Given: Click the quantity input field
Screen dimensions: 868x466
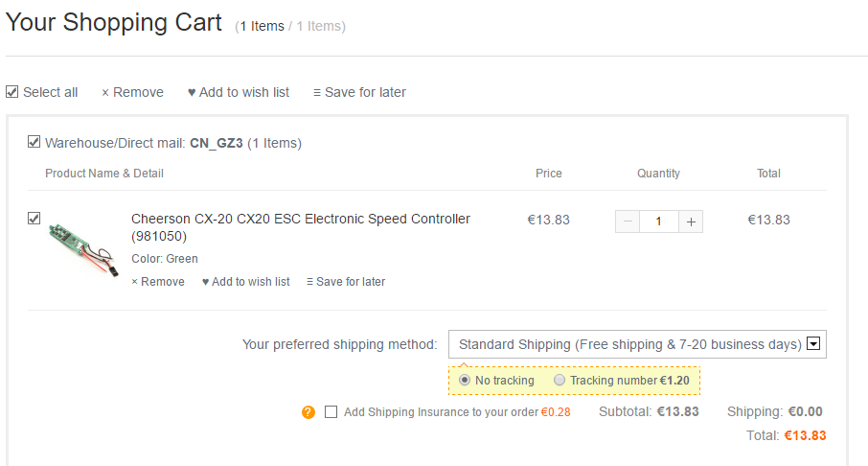Looking at the screenshot, I should pyautogui.click(x=659, y=221).
